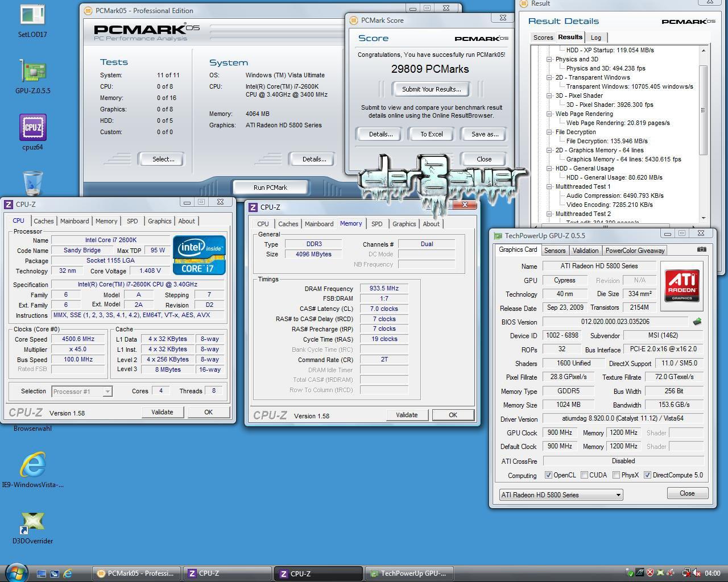Click Submit Your Results button
This screenshot has height=582, width=728.
point(431,89)
